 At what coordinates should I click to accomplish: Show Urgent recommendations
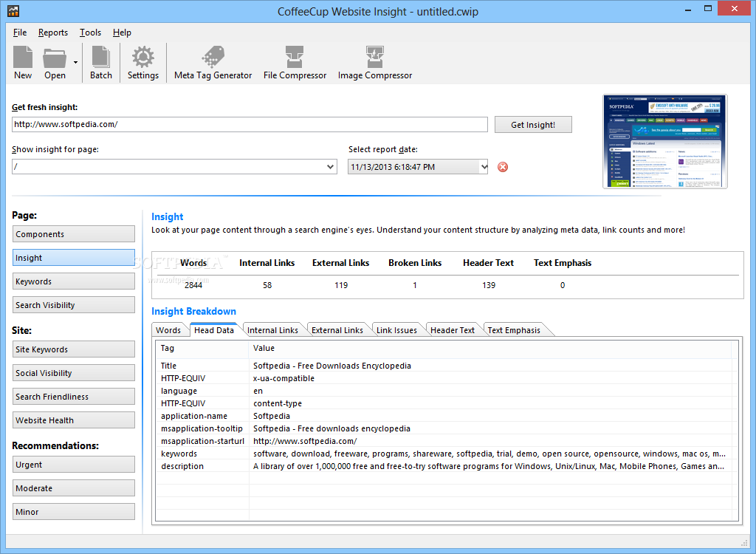pos(74,465)
